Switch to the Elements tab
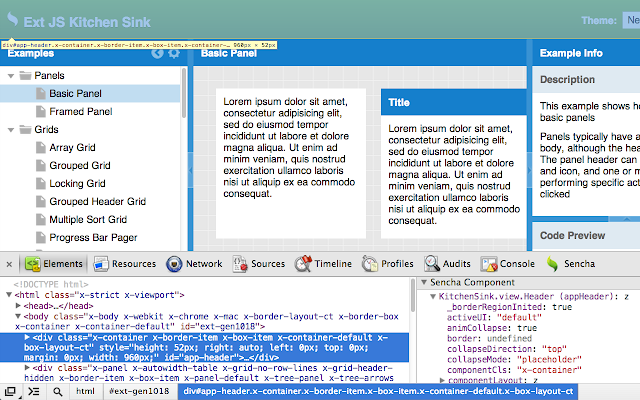 pos(54,264)
